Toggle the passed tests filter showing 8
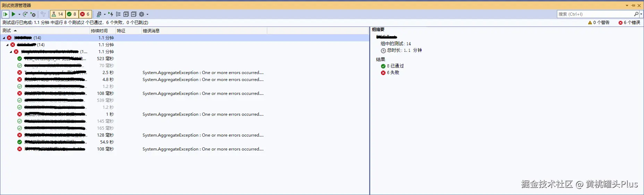 click(72, 14)
